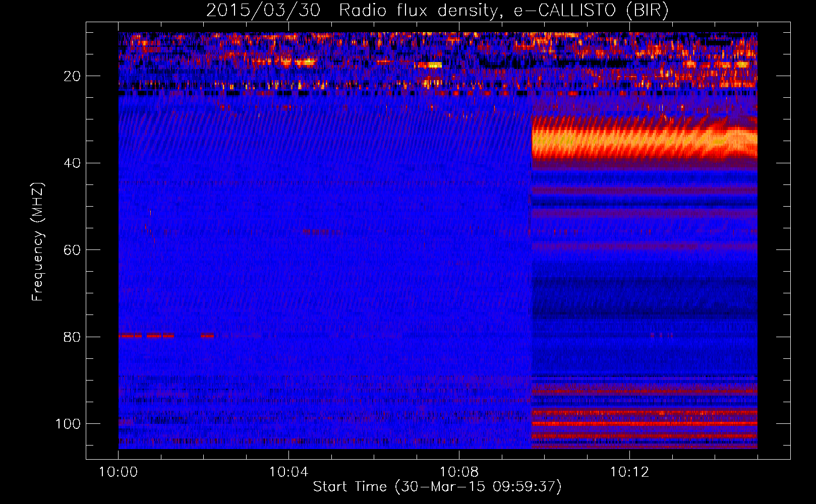The width and height of the screenshot is (816, 504).
Task: Click the '10:12' time tick label
Action: pos(629,472)
